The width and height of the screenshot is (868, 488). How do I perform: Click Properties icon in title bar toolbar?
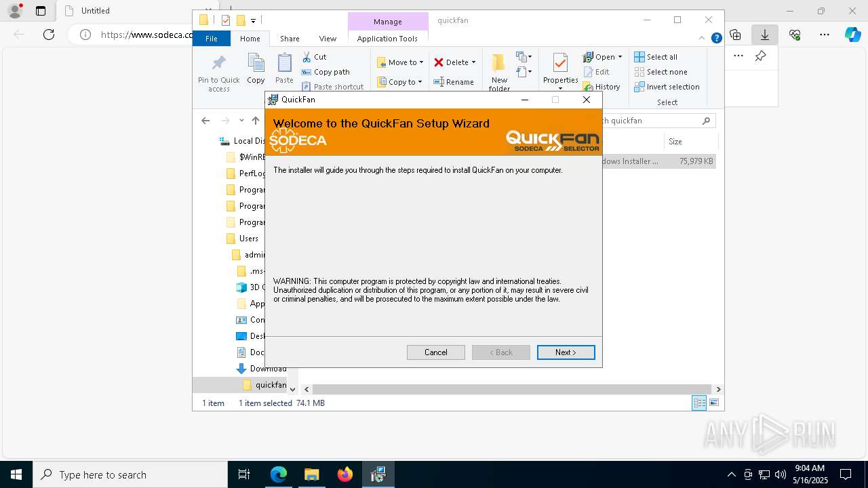click(x=226, y=20)
